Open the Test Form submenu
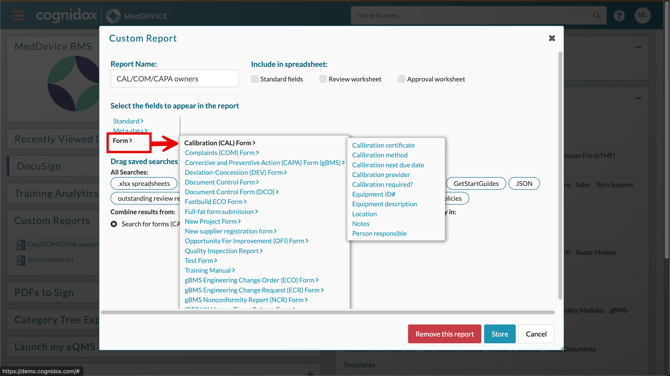This screenshot has height=376, width=670. (x=201, y=261)
